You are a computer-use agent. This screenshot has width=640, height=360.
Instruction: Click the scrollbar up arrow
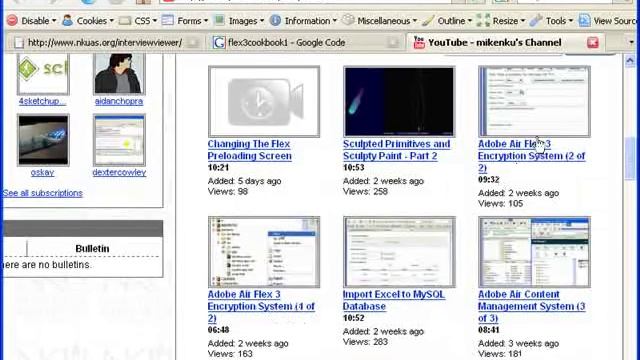[630, 61]
